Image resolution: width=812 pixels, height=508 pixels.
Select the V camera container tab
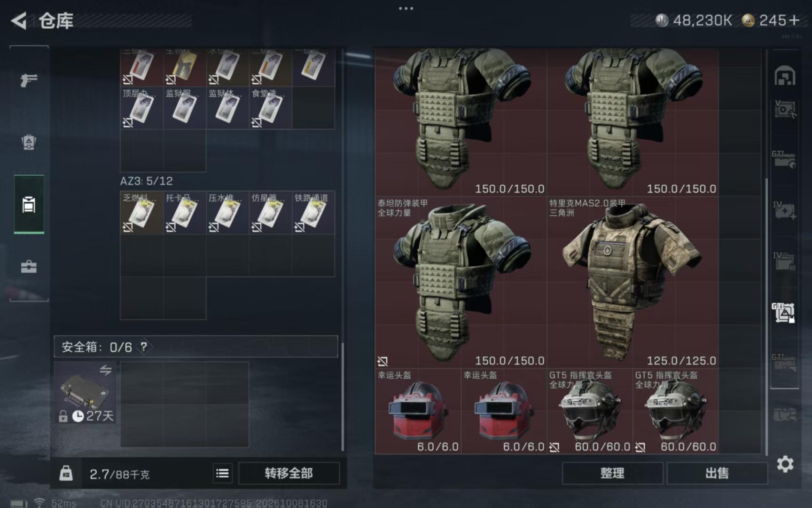[x=784, y=109]
